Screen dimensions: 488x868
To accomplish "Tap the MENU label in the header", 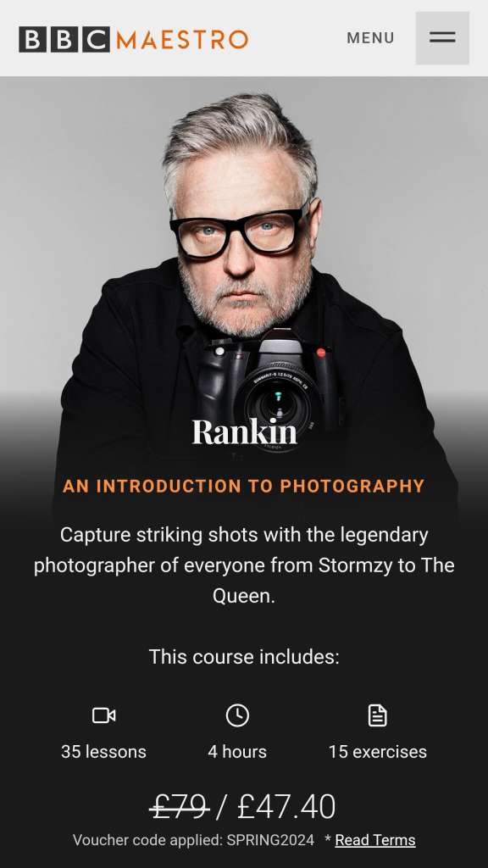I will point(370,38).
